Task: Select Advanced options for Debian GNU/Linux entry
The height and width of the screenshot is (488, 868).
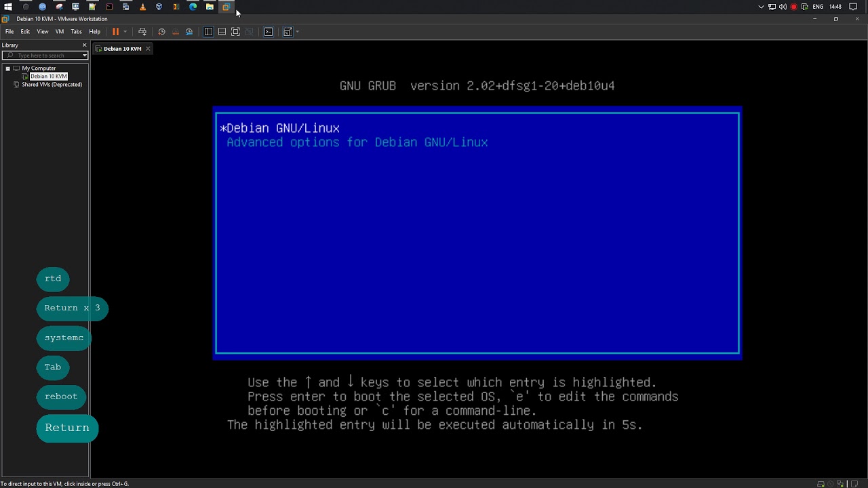Action: coord(357,142)
